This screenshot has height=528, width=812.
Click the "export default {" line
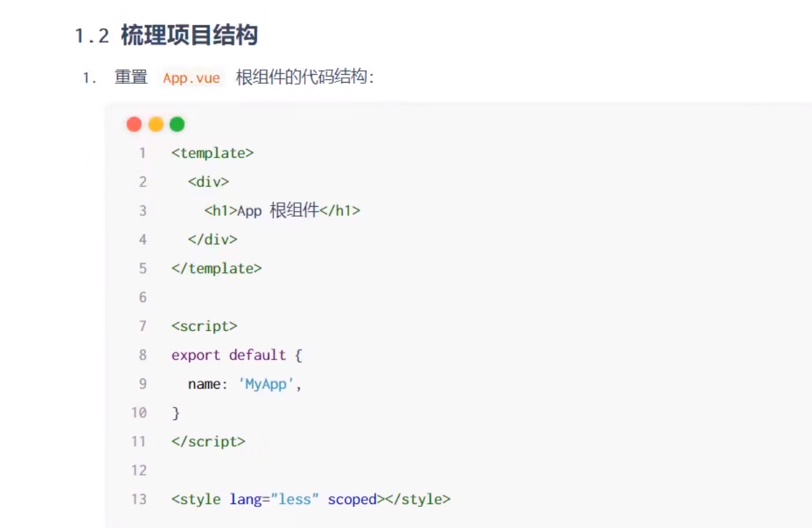point(237,355)
